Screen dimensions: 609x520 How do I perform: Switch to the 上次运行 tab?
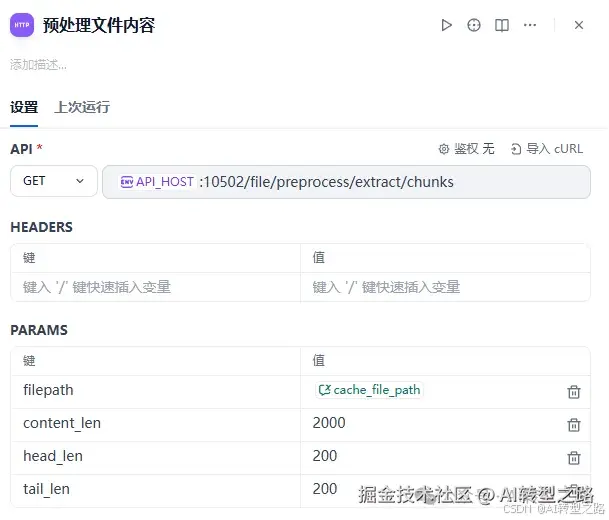82,107
